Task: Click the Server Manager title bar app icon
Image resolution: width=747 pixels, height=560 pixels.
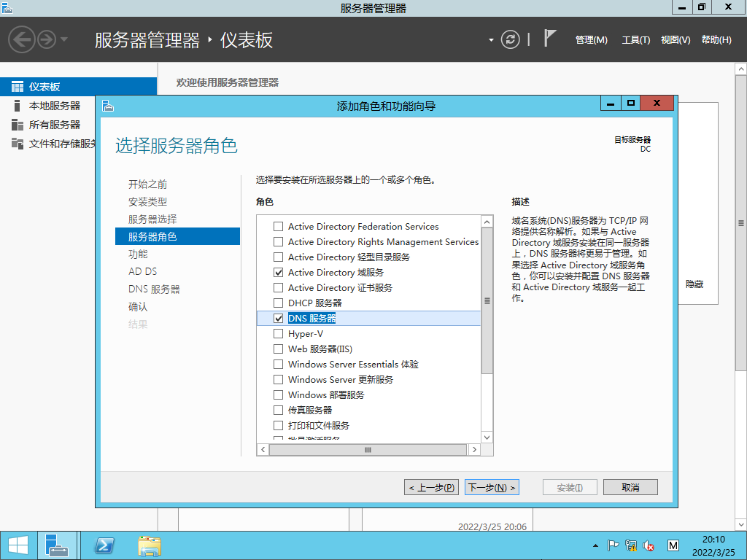Action: pos(7,7)
